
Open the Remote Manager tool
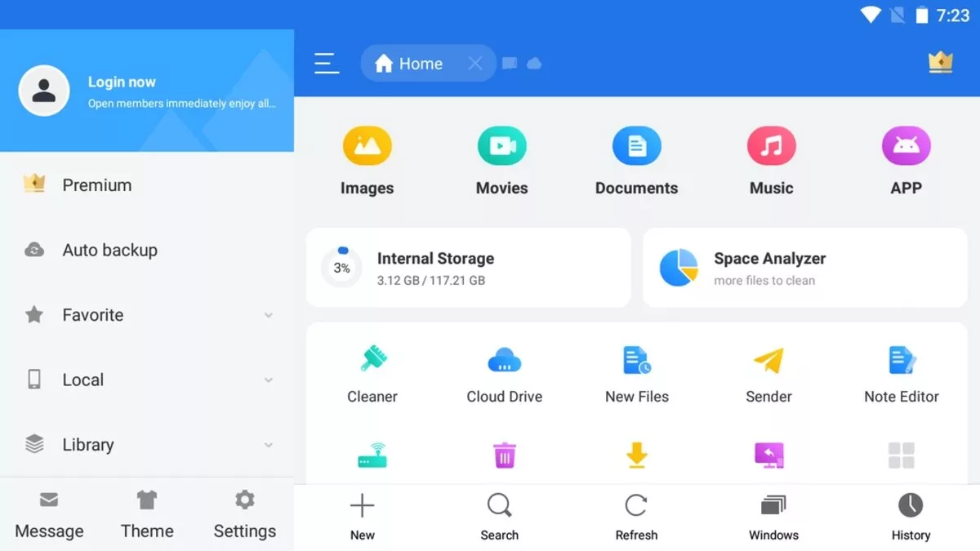coord(372,455)
